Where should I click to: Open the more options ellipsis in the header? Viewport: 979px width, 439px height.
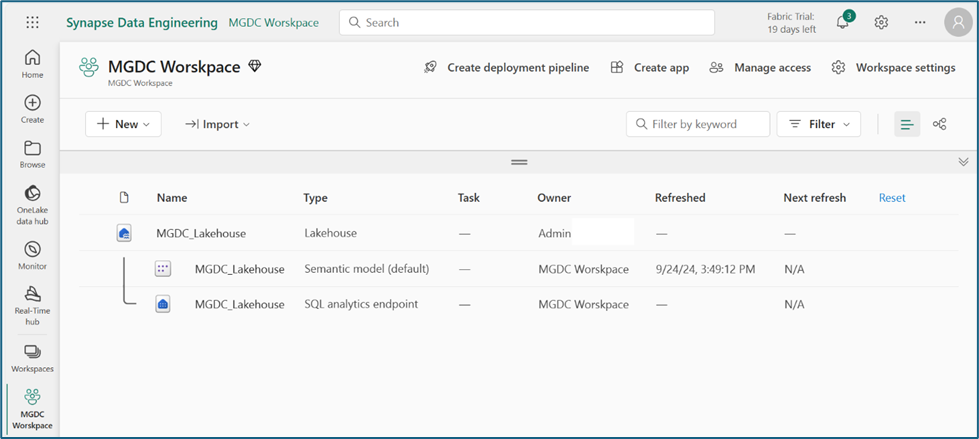(920, 22)
